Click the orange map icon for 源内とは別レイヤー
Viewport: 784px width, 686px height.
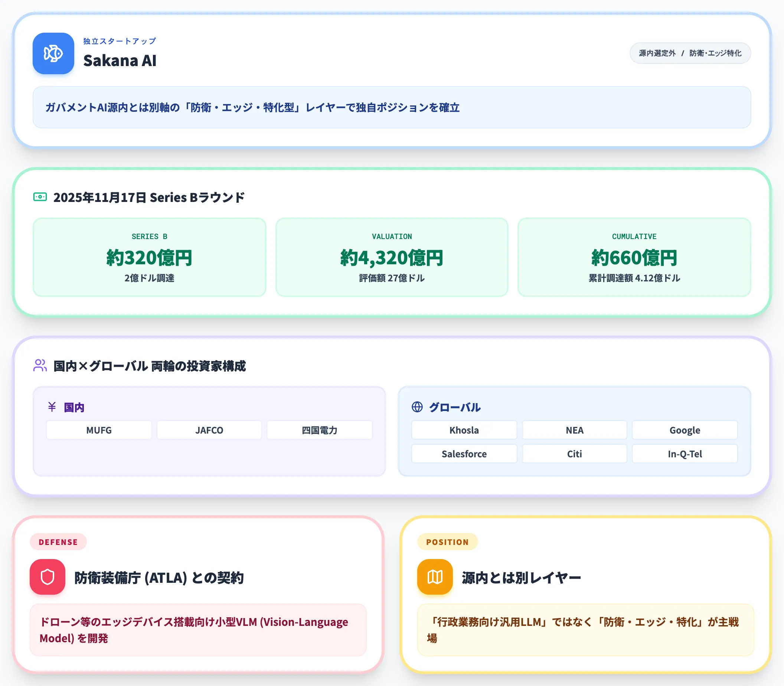(x=435, y=577)
